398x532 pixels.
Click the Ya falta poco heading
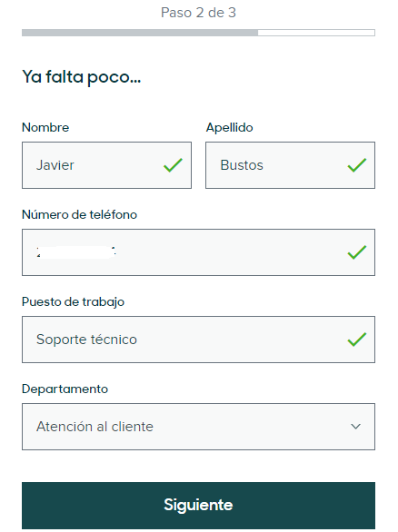click(82, 77)
